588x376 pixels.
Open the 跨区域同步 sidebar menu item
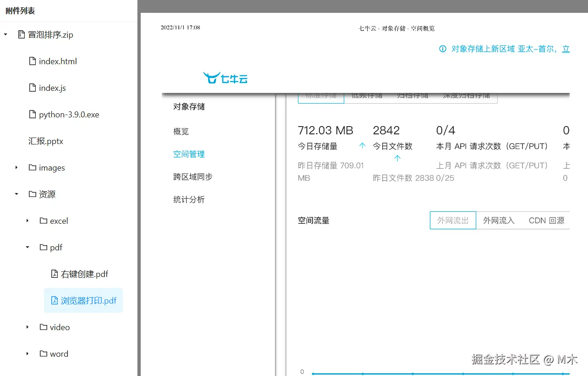pos(193,177)
